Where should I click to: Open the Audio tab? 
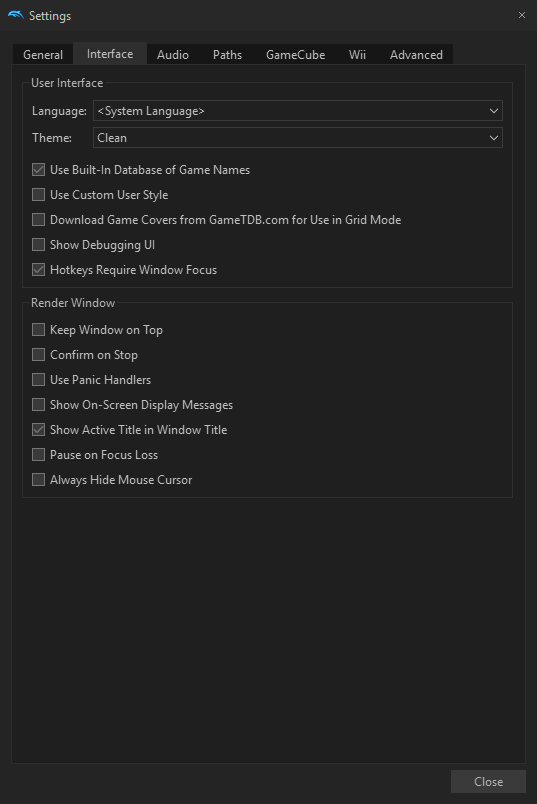173,55
